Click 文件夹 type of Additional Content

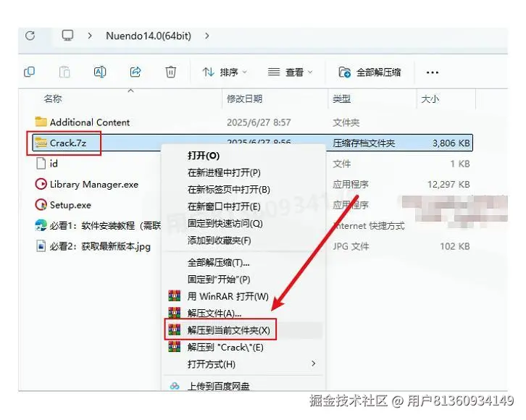pos(346,122)
